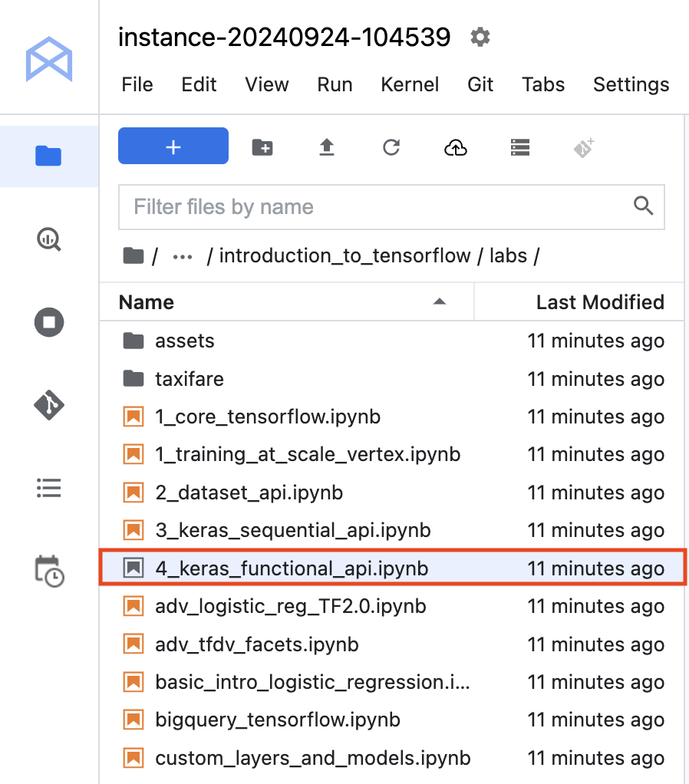Click notebook icon of 2_dataset_api.ipynb
The width and height of the screenshot is (689, 784).
pyautogui.click(x=134, y=492)
